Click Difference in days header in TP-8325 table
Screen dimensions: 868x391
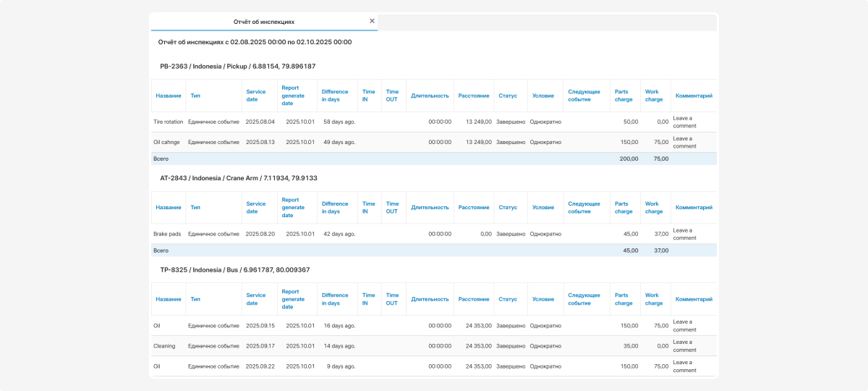point(335,299)
